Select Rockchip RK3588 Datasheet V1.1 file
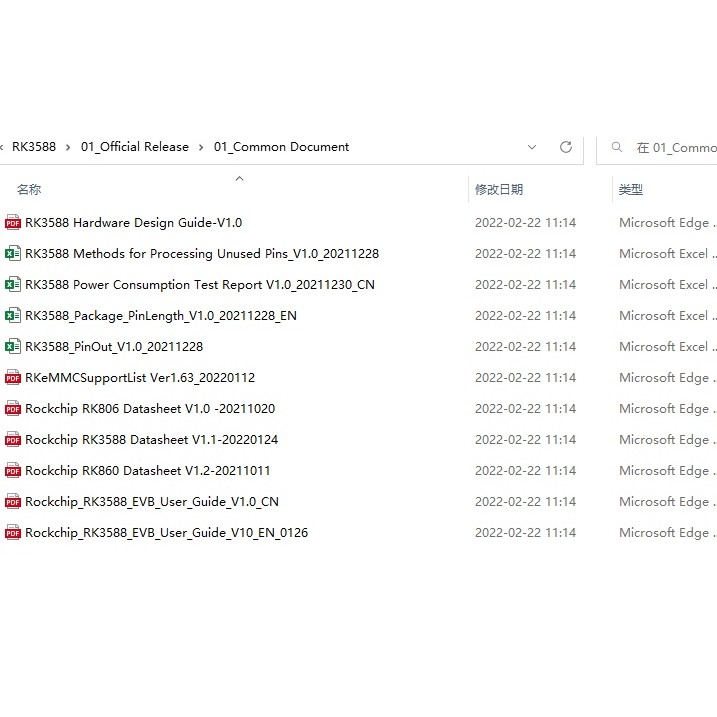The width and height of the screenshot is (717, 717). pyautogui.click(x=151, y=440)
